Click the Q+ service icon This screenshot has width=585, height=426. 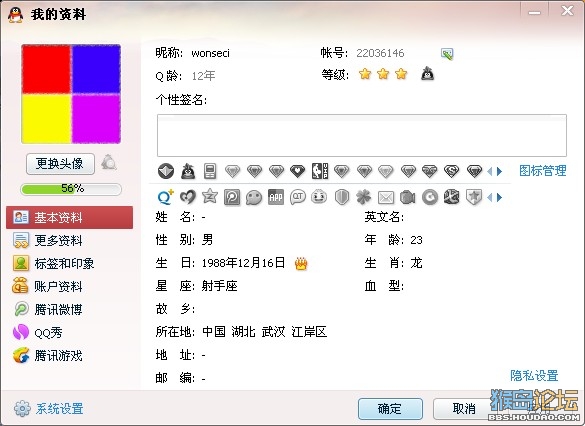coord(165,197)
